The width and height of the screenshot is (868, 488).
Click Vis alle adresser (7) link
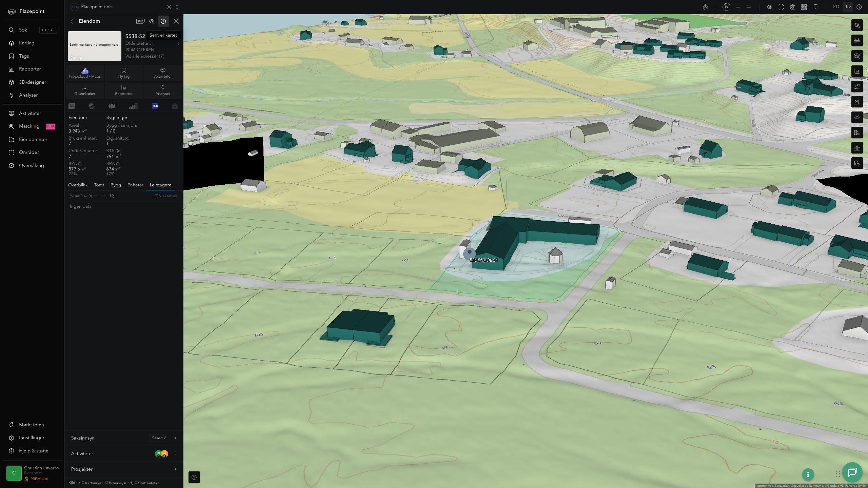[145, 56]
